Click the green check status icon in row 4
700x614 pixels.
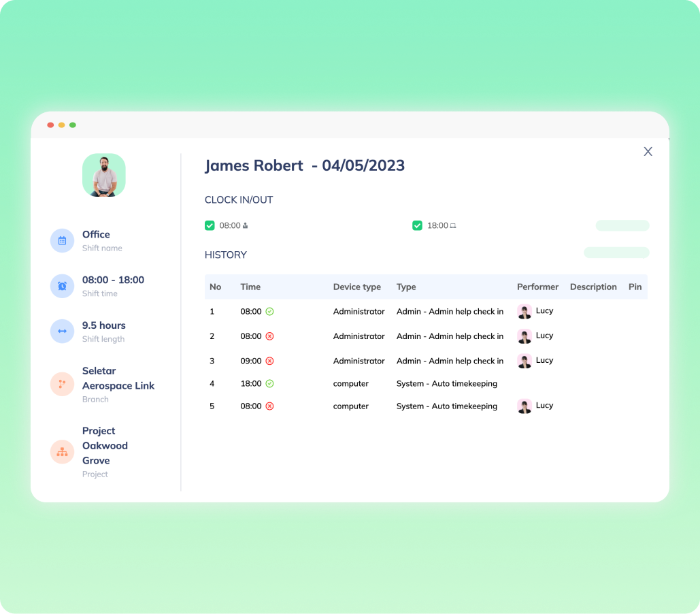tap(269, 384)
